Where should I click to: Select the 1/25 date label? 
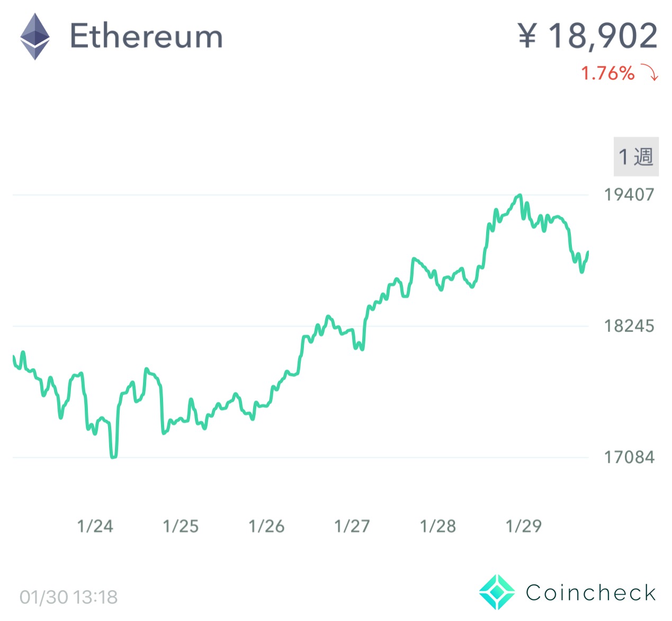(x=181, y=526)
